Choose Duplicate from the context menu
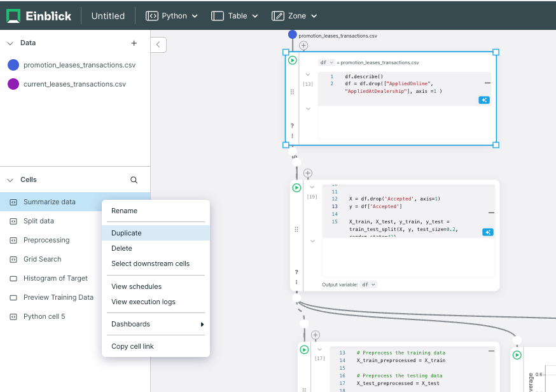Image resolution: width=556 pixels, height=392 pixels. coord(156,233)
